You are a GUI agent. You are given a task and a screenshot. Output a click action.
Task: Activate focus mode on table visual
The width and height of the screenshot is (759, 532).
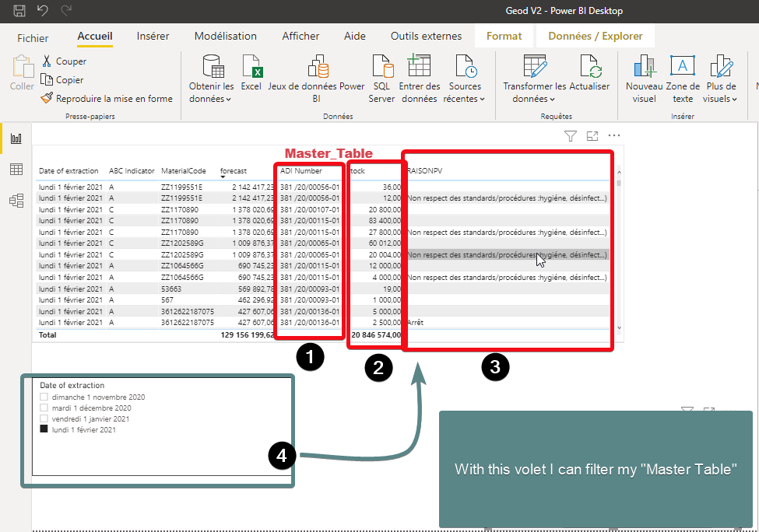592,136
